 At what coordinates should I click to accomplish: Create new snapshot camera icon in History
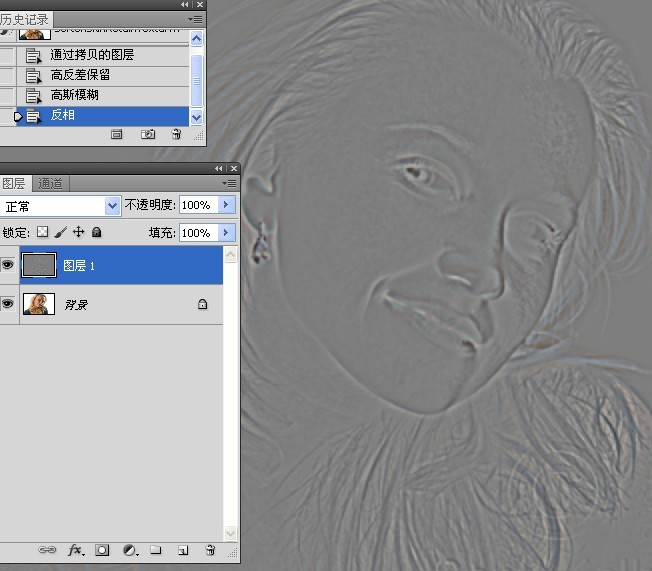click(148, 134)
